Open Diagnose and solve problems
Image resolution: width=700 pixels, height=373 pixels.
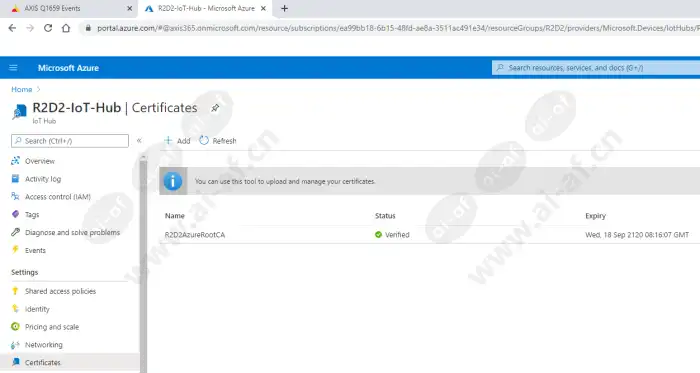(x=72, y=232)
